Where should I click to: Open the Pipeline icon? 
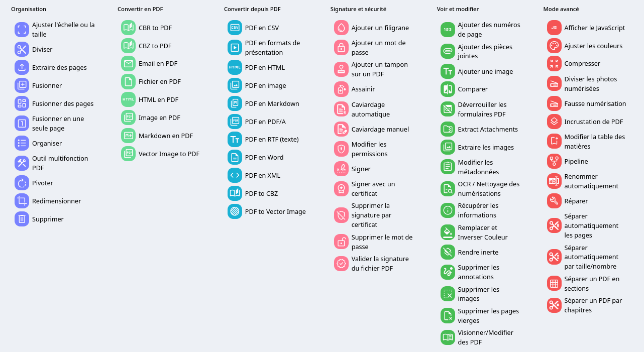(554, 161)
